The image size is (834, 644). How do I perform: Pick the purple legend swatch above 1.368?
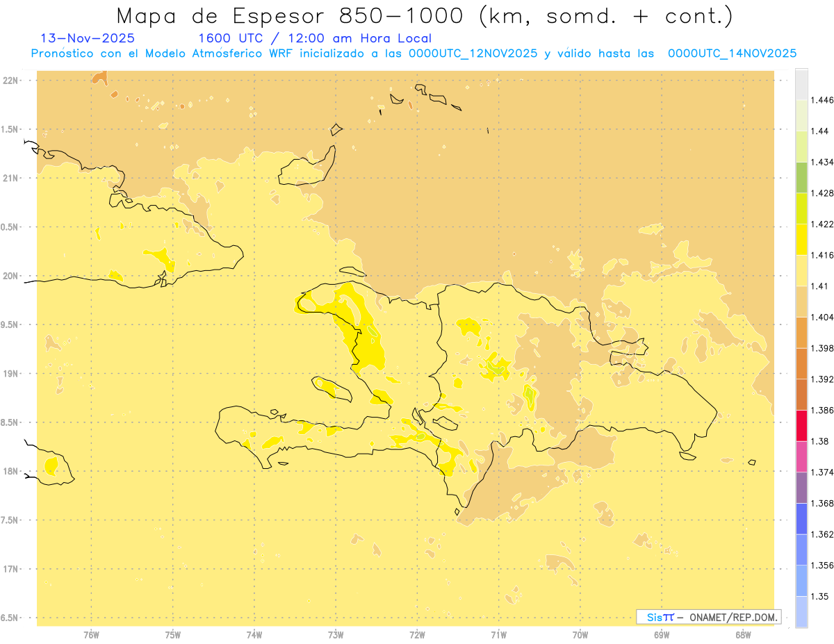click(x=801, y=488)
